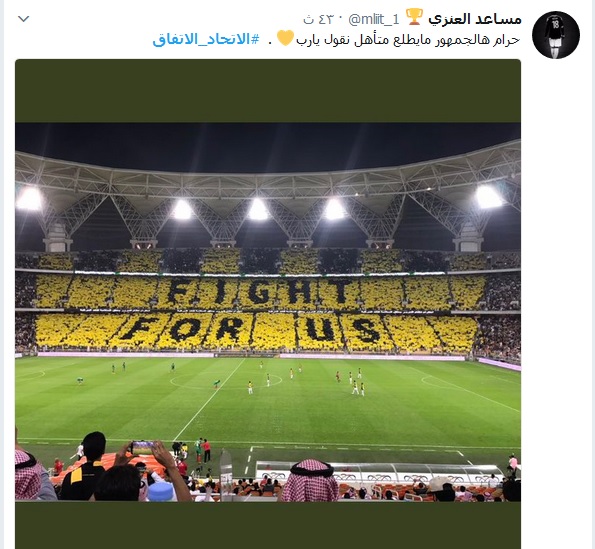Click the jersey number 18 in avatar
The width and height of the screenshot is (595, 549).
click(x=556, y=25)
